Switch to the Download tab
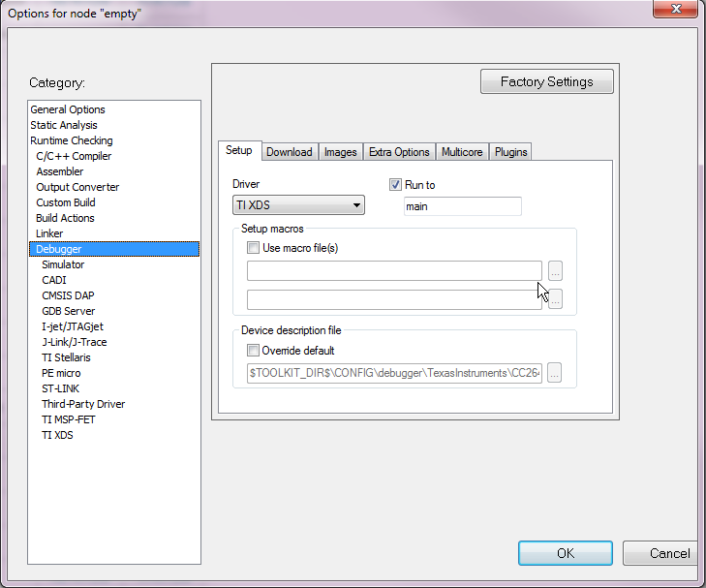The image size is (706, 588). click(289, 152)
